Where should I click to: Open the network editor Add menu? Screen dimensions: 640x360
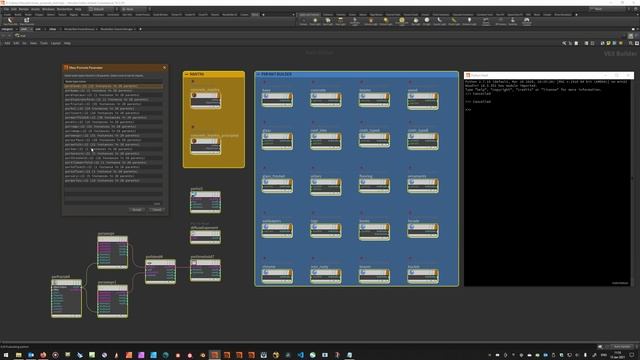7,43
